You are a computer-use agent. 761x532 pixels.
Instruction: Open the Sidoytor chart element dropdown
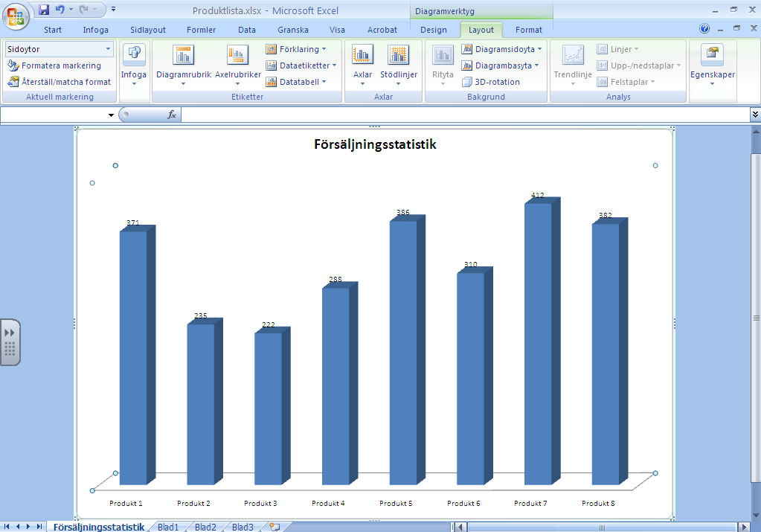108,49
